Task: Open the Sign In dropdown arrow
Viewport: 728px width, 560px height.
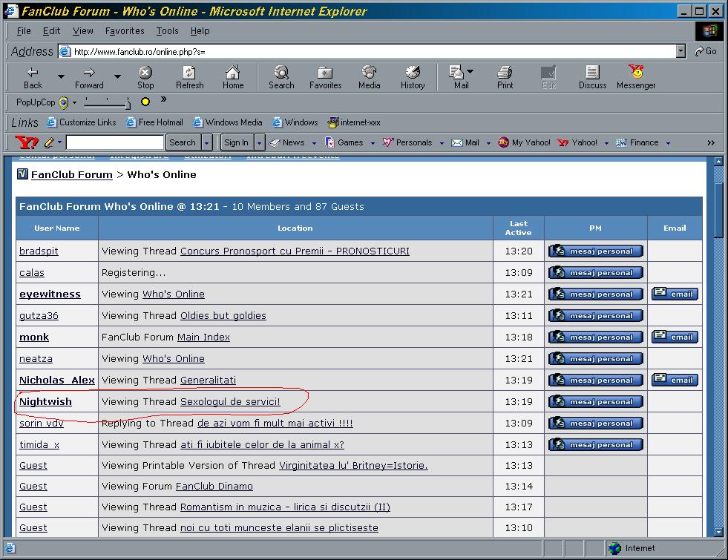Action: [259, 142]
